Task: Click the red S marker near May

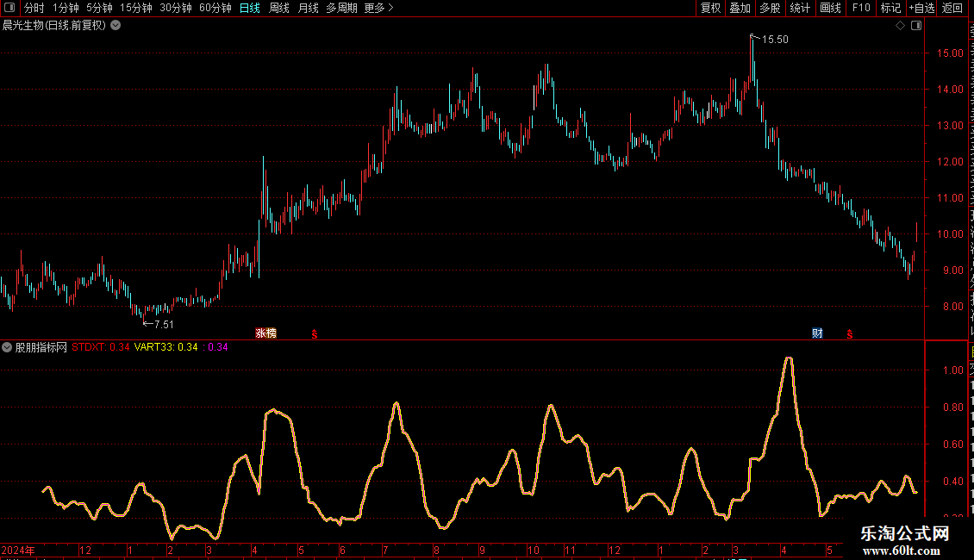Action: [315, 334]
